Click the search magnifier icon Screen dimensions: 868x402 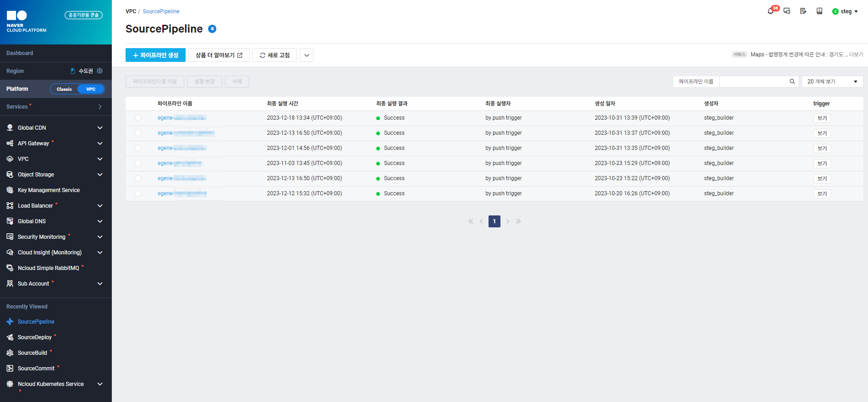pos(792,82)
